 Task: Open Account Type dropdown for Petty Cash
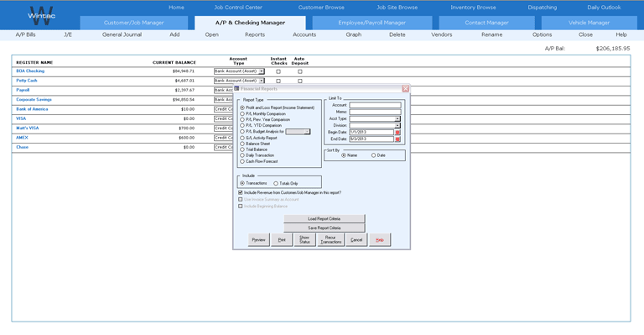click(x=262, y=81)
